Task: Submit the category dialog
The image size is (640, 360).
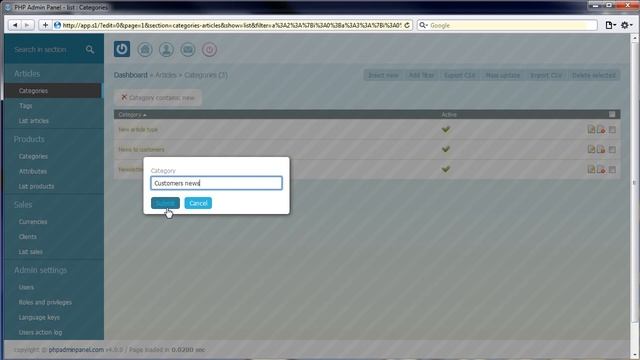Action: pyautogui.click(x=165, y=203)
